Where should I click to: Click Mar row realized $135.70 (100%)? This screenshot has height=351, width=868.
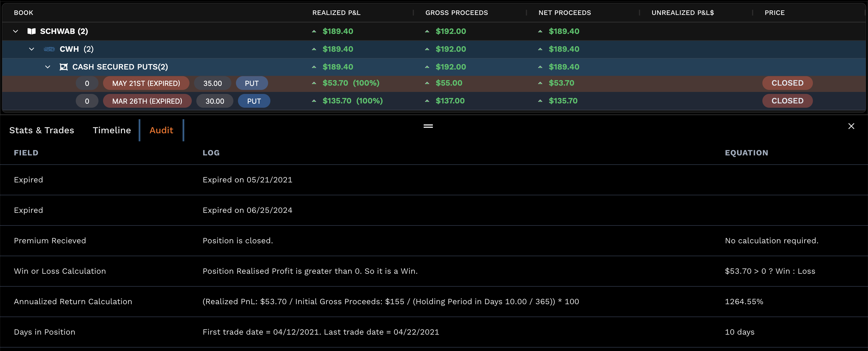352,101
